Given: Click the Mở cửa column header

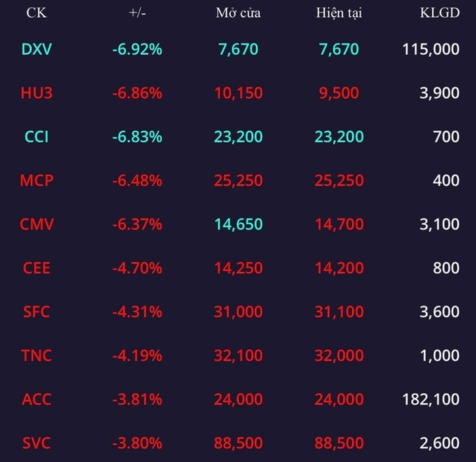Looking at the screenshot, I should tap(238, 14).
